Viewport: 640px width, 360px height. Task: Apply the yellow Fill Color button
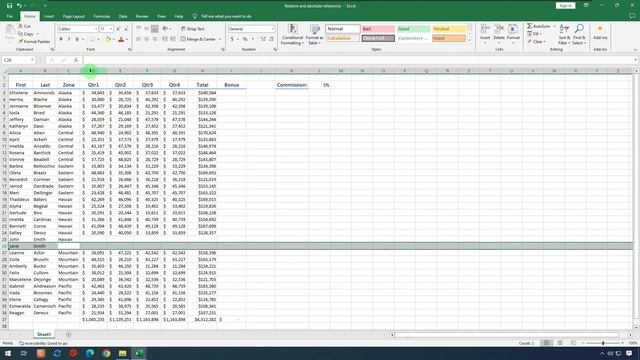tap(108, 39)
